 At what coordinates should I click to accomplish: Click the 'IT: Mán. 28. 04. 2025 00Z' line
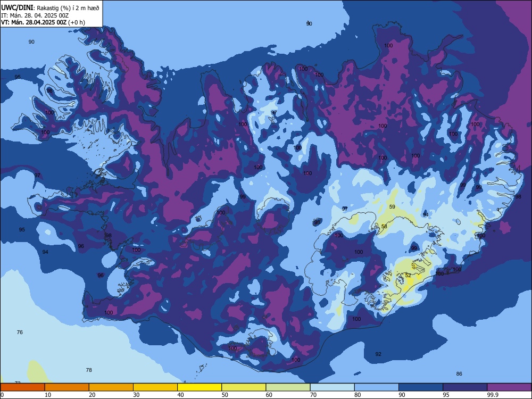click(35, 15)
